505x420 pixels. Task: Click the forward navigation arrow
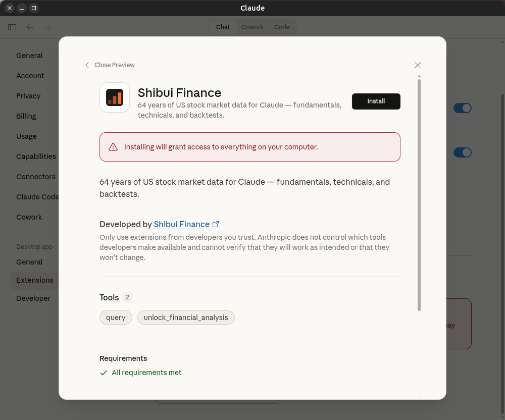pyautogui.click(x=47, y=27)
